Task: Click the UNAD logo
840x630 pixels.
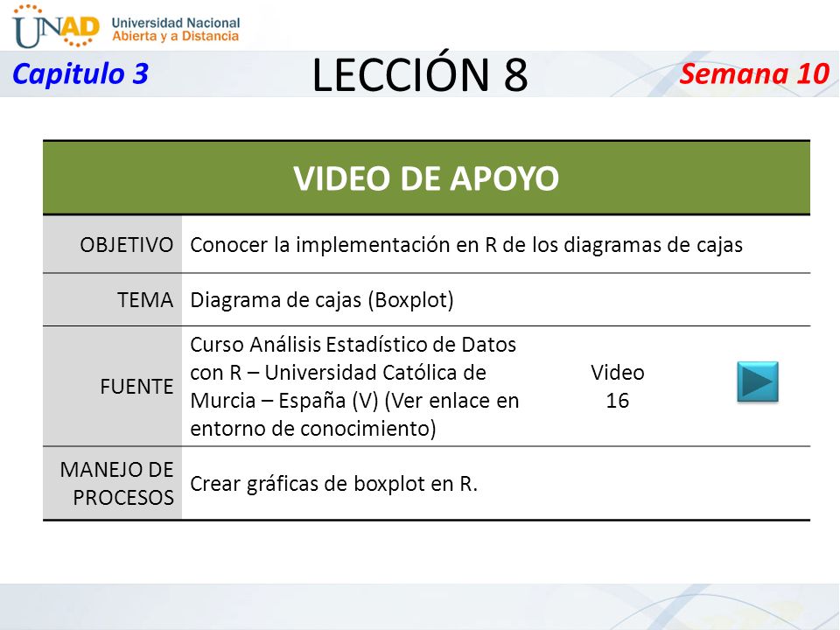Action: click(x=56, y=25)
